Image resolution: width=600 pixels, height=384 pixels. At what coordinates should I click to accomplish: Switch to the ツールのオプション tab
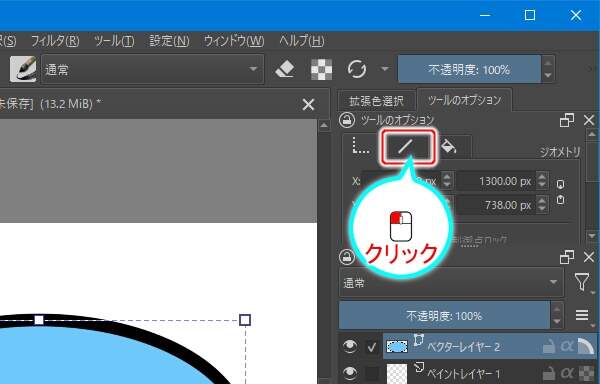click(464, 100)
